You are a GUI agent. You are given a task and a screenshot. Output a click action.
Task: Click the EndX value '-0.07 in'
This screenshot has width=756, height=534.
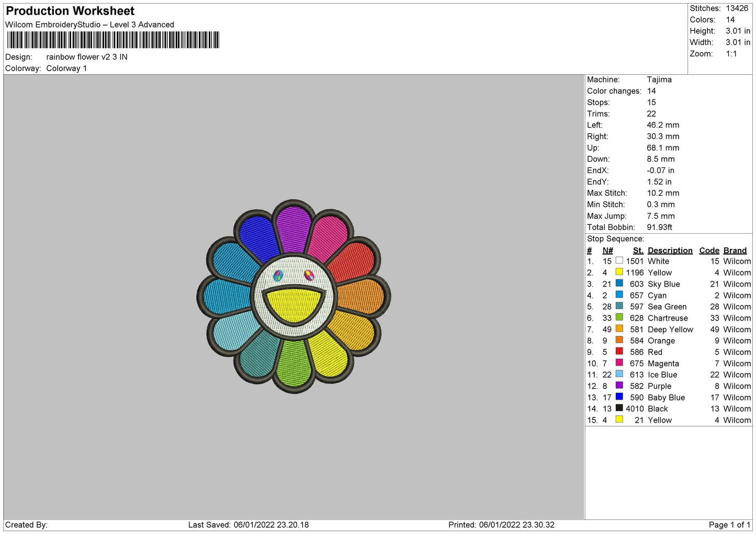[x=660, y=171]
